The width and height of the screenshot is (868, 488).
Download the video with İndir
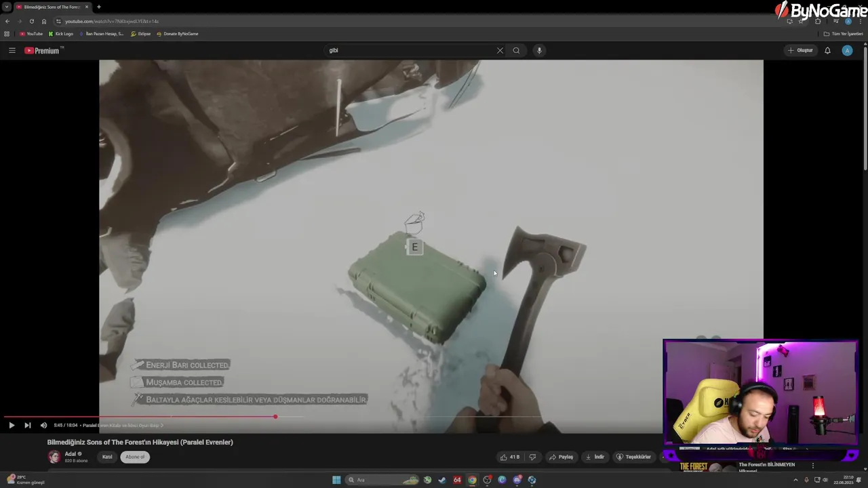pos(595,457)
